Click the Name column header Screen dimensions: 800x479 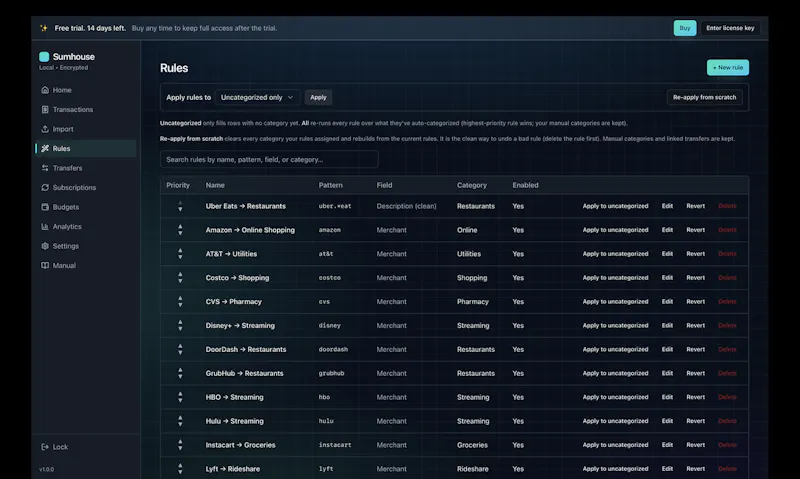215,185
